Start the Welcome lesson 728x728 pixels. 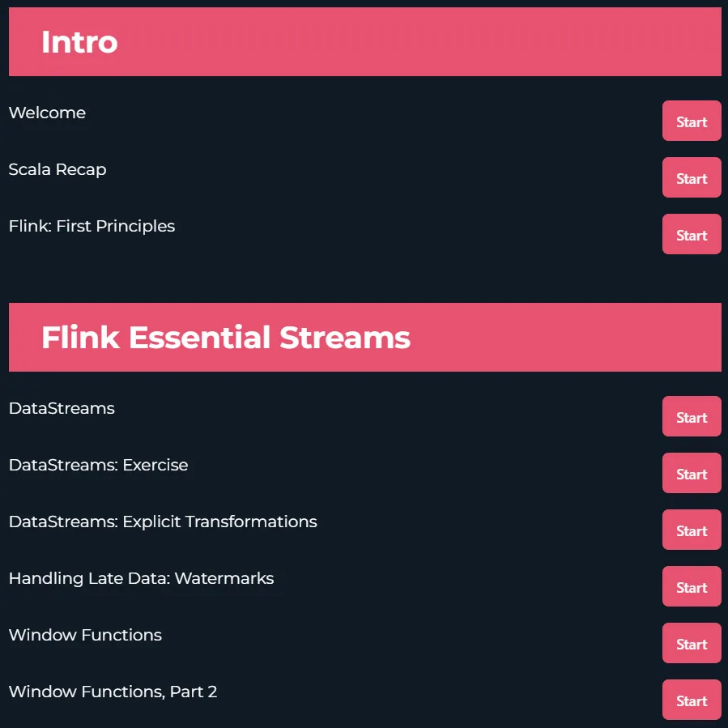[692, 121]
